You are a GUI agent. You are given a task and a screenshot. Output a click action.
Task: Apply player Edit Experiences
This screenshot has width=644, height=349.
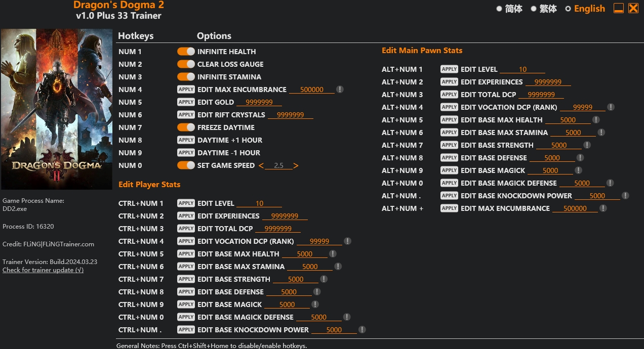click(x=186, y=216)
